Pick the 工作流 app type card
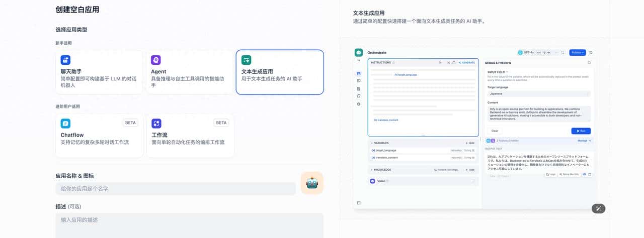Image resolution: width=644 pixels, height=238 pixels. click(190, 136)
